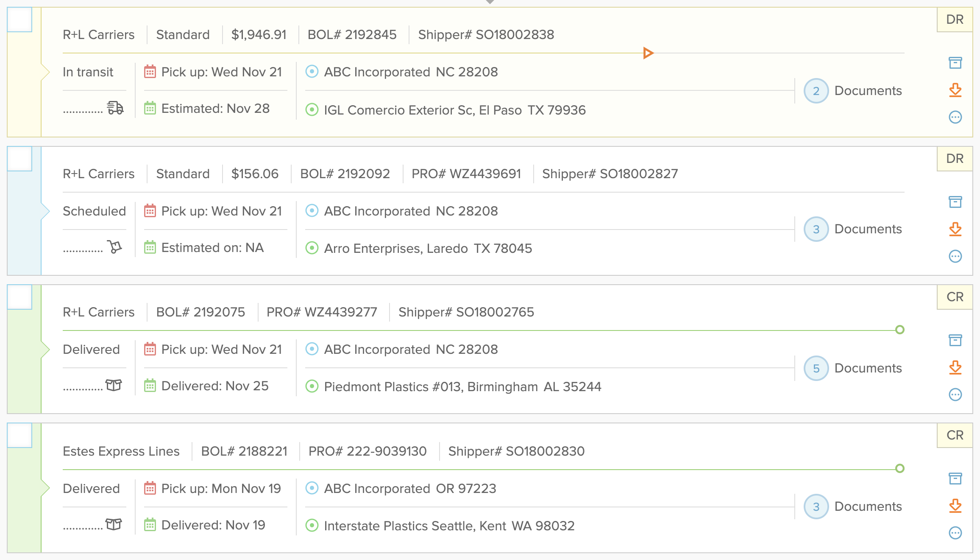Click origin marker beside ABC Incorporated OR 97223

[312, 488]
